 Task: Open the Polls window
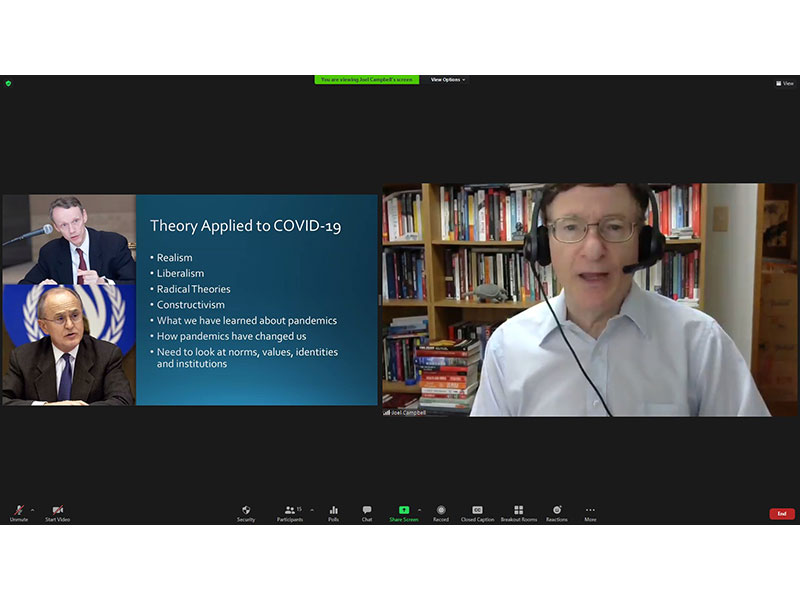tap(333, 511)
